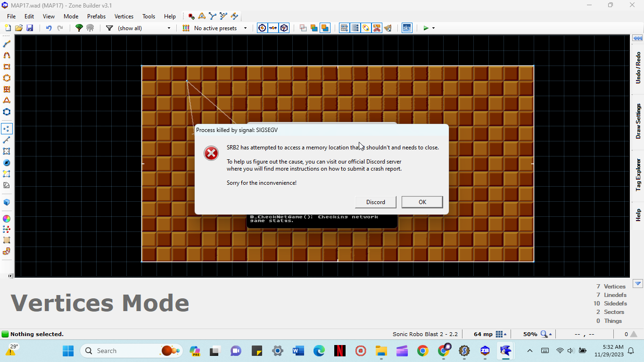Click the brush icon in the toolbar
This screenshot has height=362, width=644.
point(388,28)
